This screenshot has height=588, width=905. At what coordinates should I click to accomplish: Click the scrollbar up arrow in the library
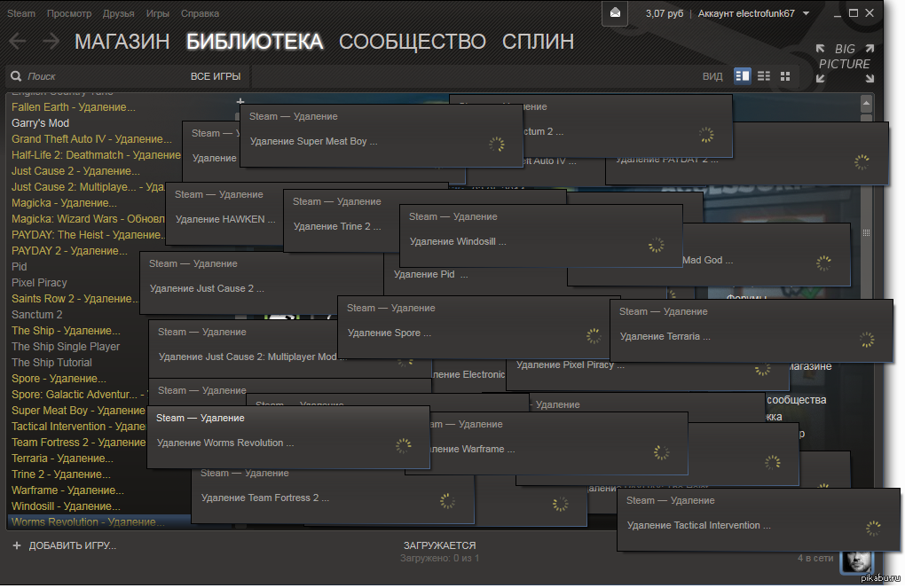866,103
